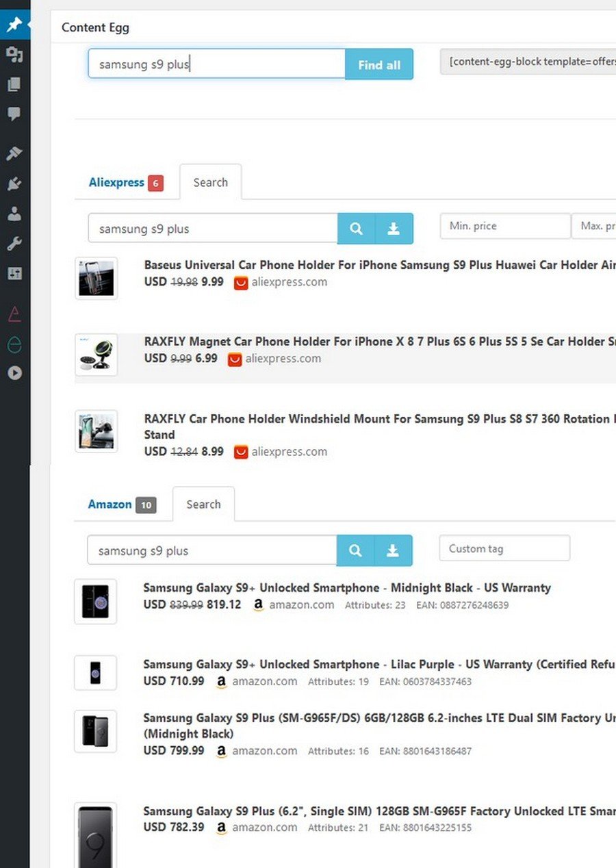Open the Comments sidebar icon

14,114
